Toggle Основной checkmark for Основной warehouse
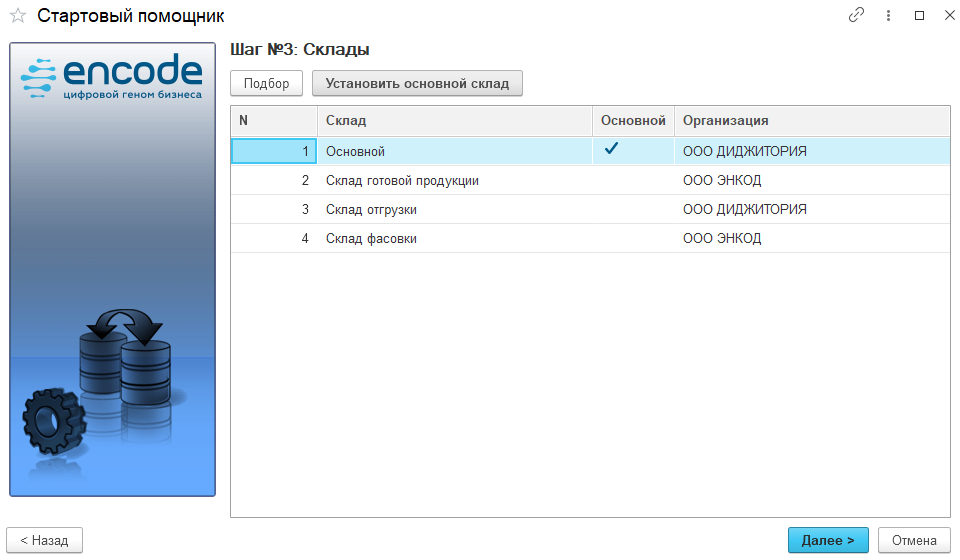 click(612, 150)
